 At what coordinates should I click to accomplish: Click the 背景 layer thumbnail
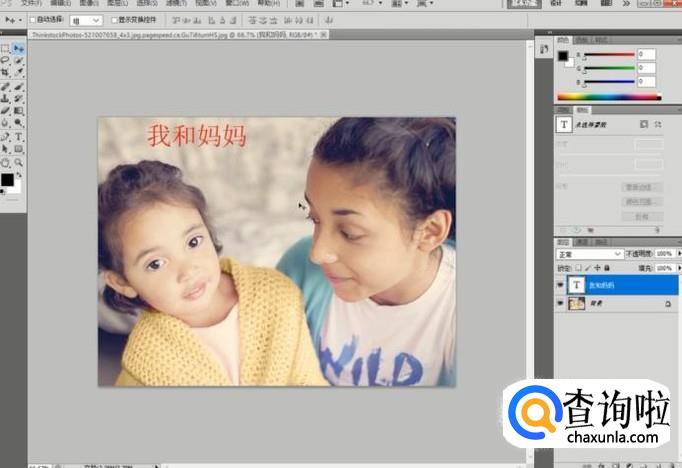[574, 303]
